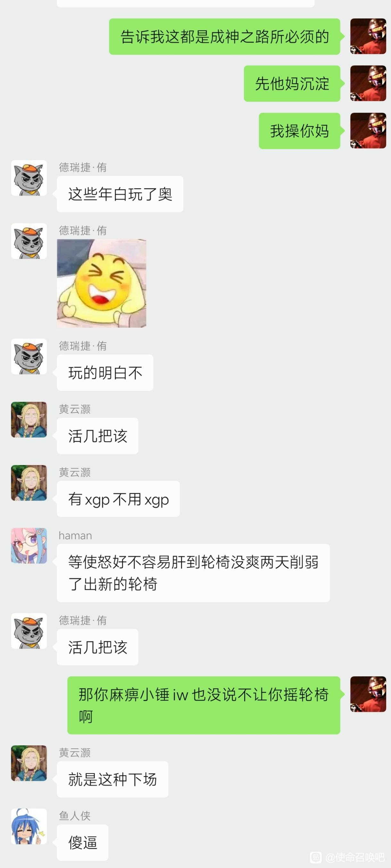Tap sender name 'haman' above the message

point(75,535)
